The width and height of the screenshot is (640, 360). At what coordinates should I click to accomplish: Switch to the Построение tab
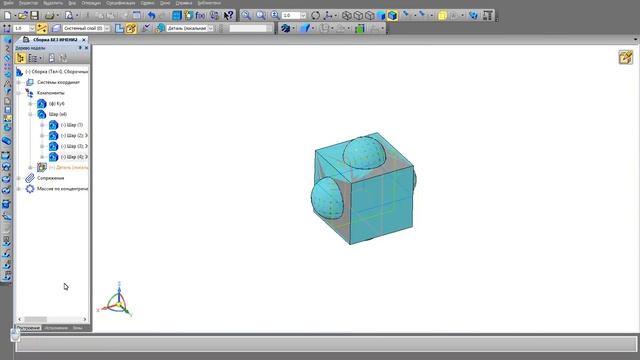coord(28,328)
